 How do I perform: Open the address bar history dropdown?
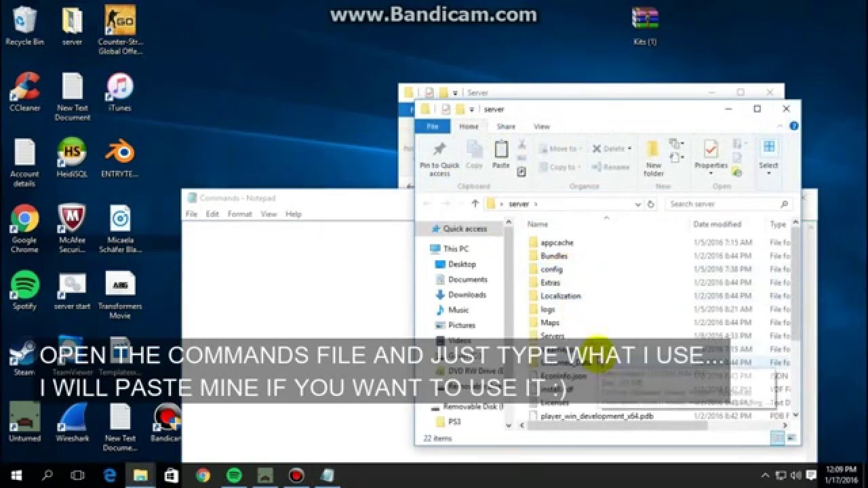(x=637, y=203)
